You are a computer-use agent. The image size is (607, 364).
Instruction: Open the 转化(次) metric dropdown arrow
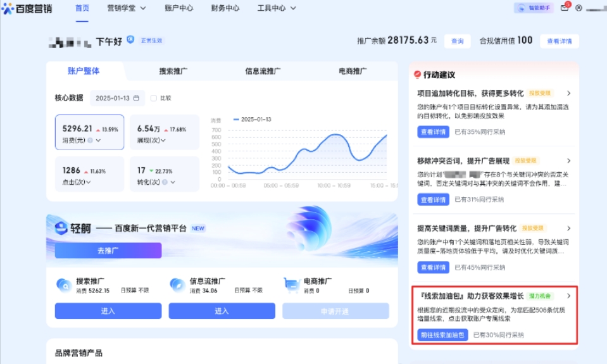coord(173,182)
